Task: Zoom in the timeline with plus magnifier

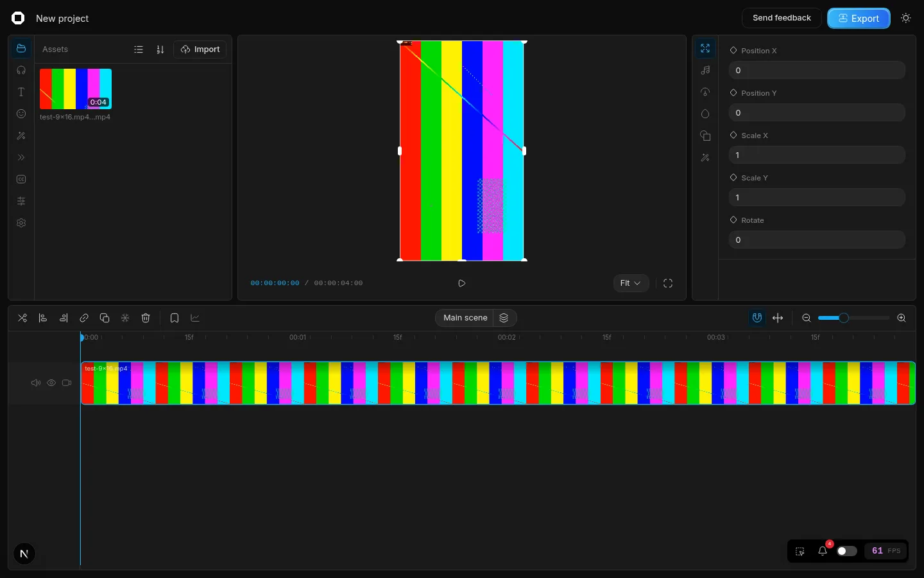Action: [x=902, y=318]
